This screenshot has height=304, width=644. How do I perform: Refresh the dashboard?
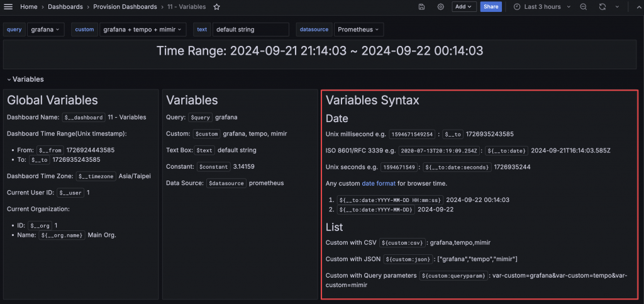(x=602, y=6)
